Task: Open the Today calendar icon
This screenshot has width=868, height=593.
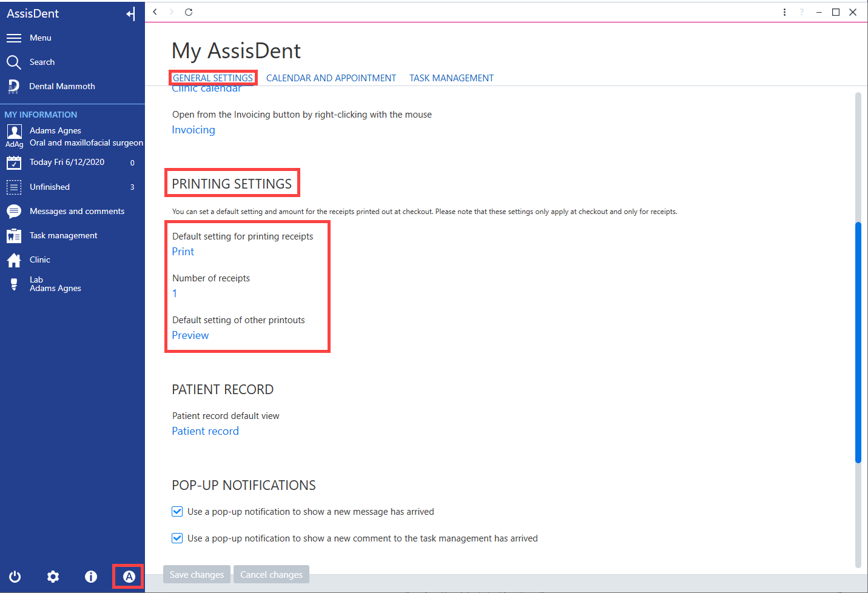Action: pyautogui.click(x=14, y=162)
